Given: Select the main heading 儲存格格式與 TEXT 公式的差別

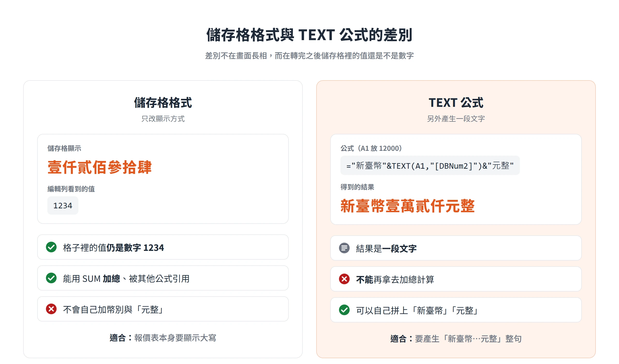Looking at the screenshot, I should (309, 35).
